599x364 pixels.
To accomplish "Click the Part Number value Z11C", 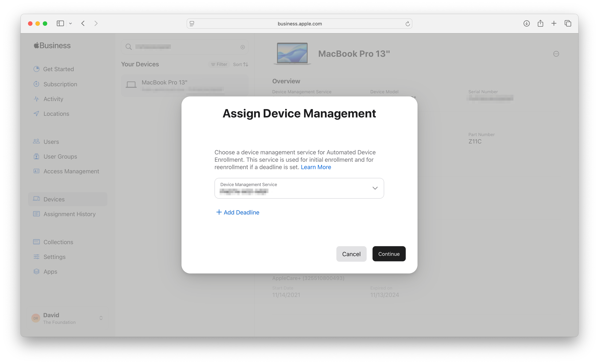I will [x=475, y=142].
